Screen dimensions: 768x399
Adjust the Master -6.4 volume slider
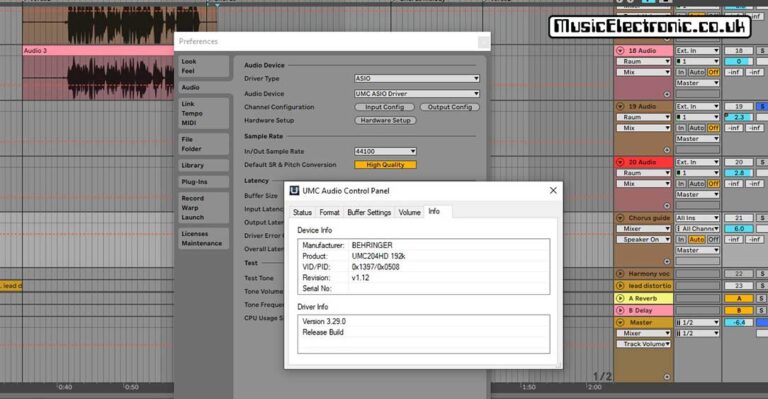click(x=739, y=323)
